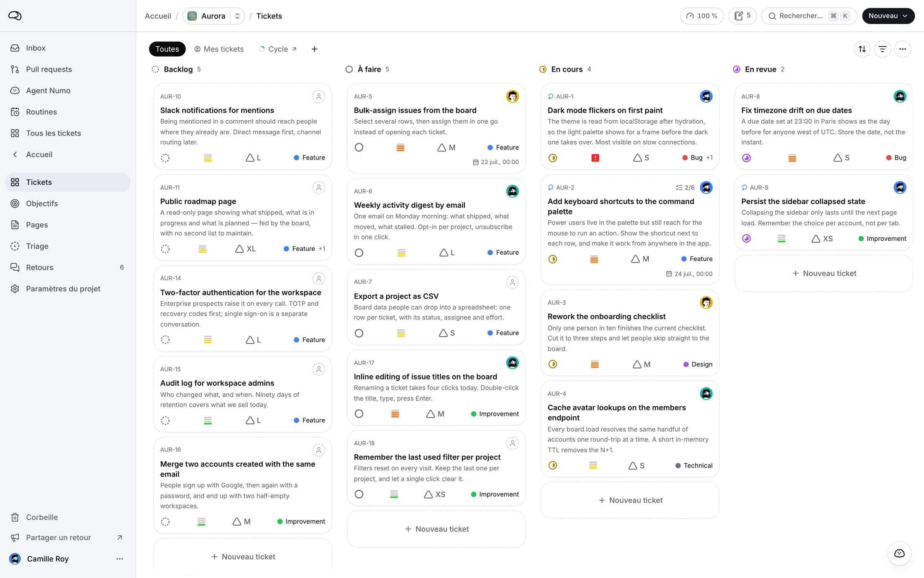Viewport: 924px width, 578px height.
Task: Click Bug label on AUR-8 card
Action: [896, 158]
